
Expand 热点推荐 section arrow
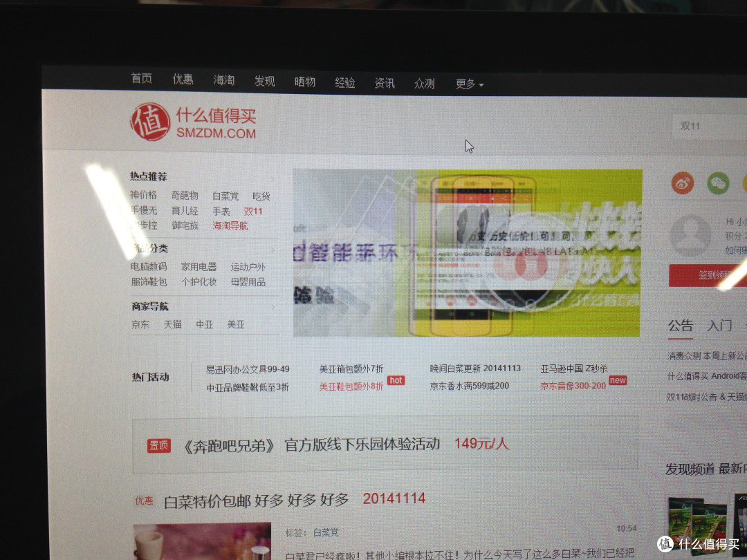(x=273, y=180)
